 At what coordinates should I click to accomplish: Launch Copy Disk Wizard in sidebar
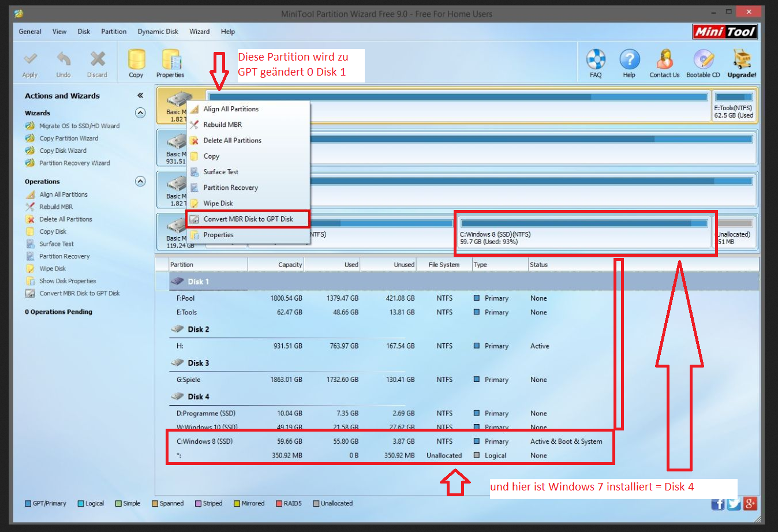click(63, 151)
